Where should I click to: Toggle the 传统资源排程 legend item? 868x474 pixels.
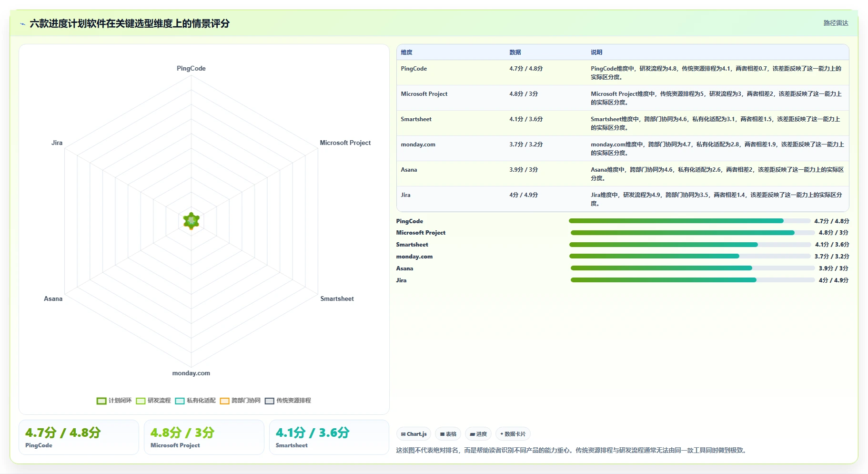tap(288, 401)
